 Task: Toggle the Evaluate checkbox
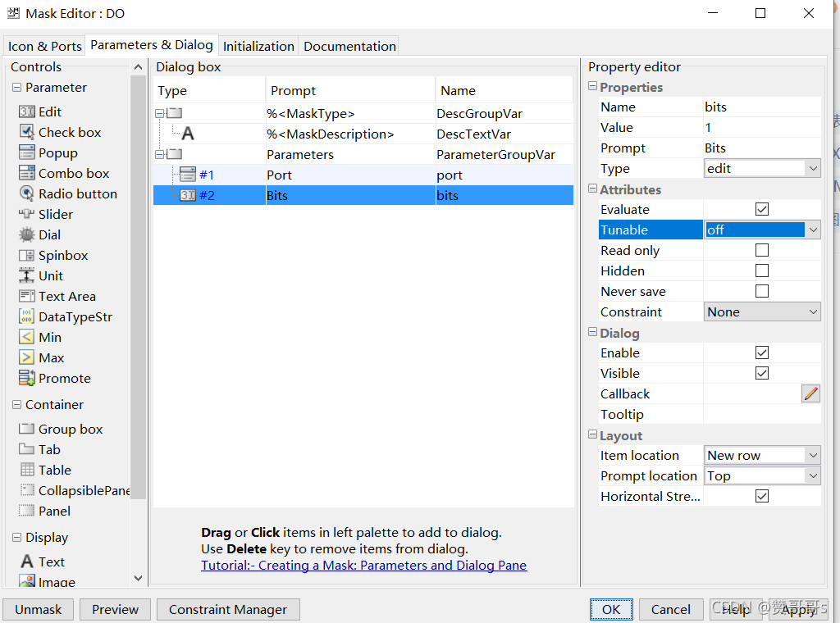762,209
